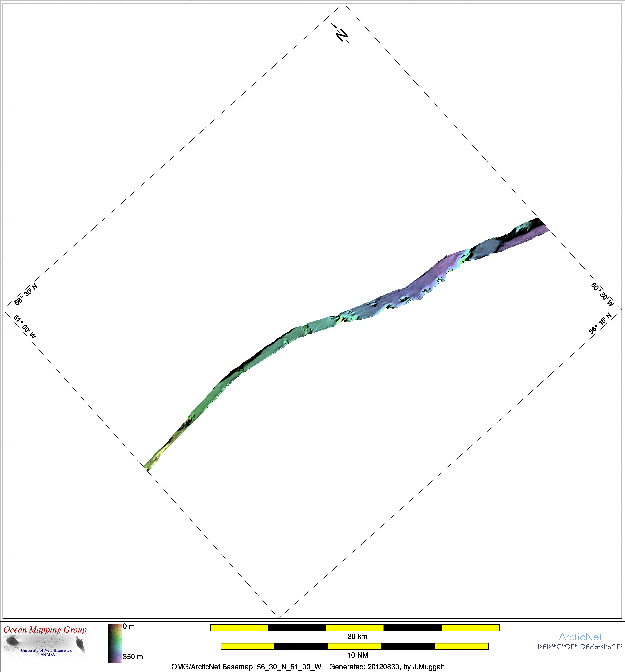Click the 20 km scale bar

pos(355,628)
